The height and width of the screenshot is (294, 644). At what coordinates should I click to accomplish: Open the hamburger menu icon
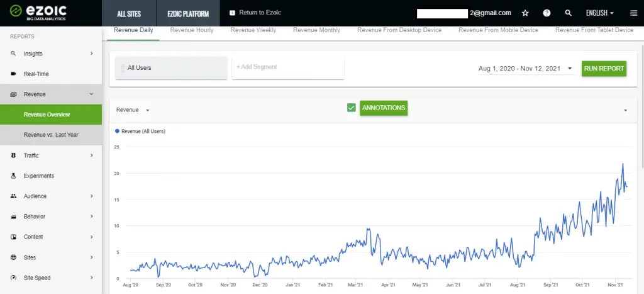tap(634, 13)
